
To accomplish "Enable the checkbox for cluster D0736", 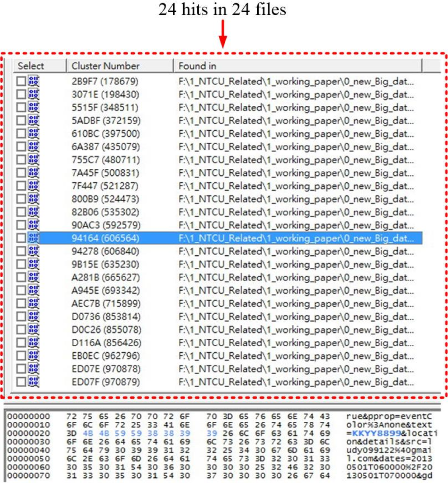I will click(21, 316).
